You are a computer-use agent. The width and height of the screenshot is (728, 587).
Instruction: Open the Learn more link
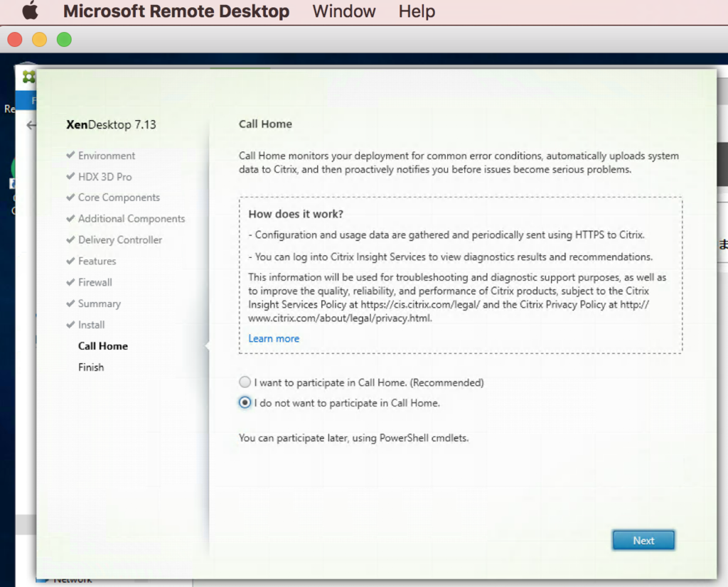[x=274, y=339]
